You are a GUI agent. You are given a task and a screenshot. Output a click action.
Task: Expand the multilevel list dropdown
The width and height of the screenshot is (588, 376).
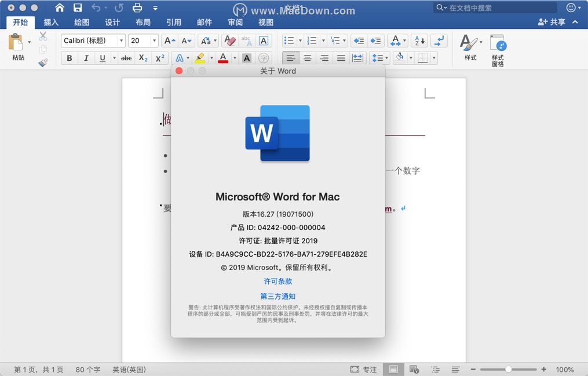[344, 41]
